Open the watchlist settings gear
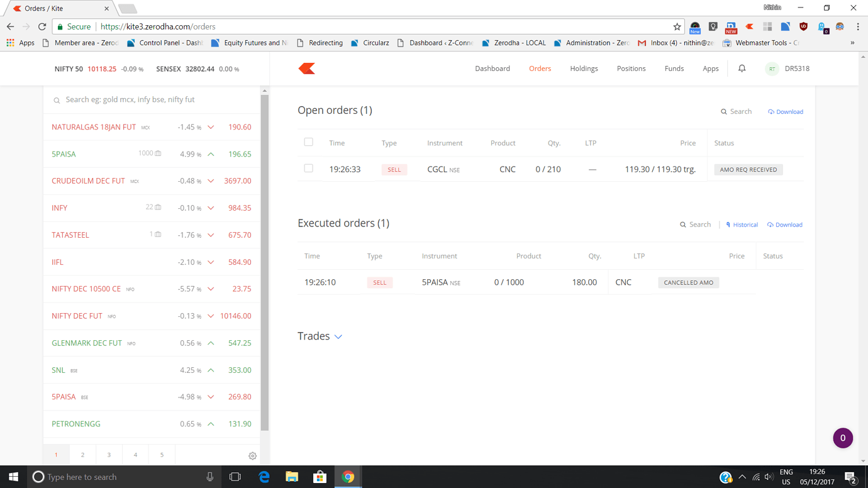Screen dimensions: 868x488 [252, 455]
